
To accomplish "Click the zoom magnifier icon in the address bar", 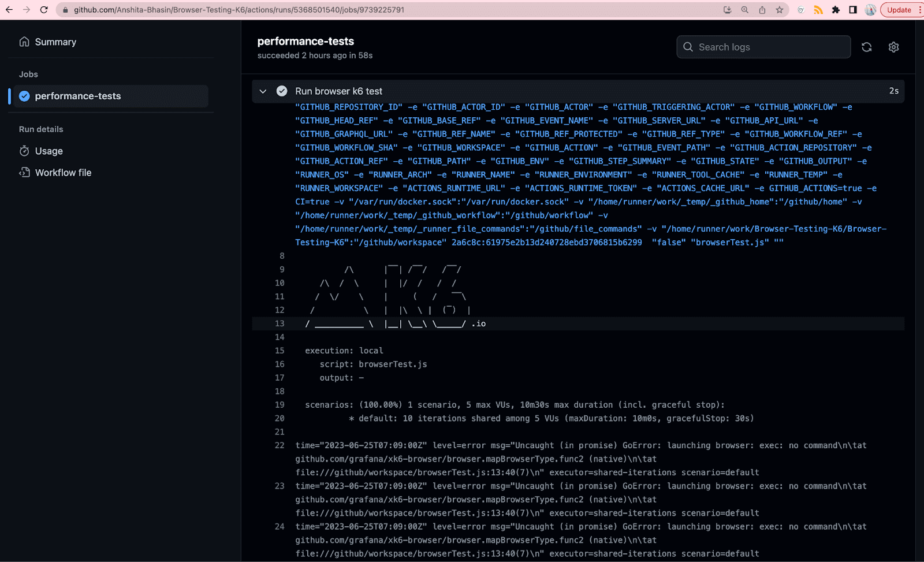I will click(x=744, y=10).
